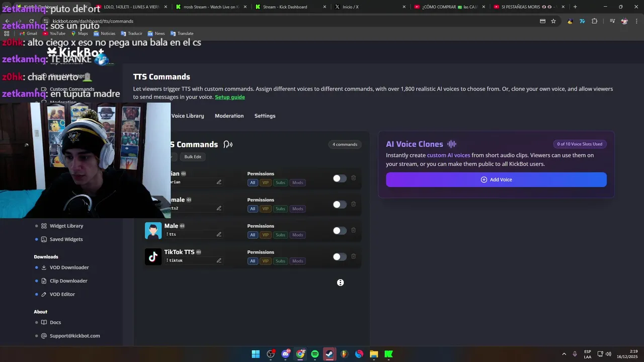This screenshot has height=362, width=644.
Task: Open the Kick app icon in taskbar
Action: click(388, 354)
